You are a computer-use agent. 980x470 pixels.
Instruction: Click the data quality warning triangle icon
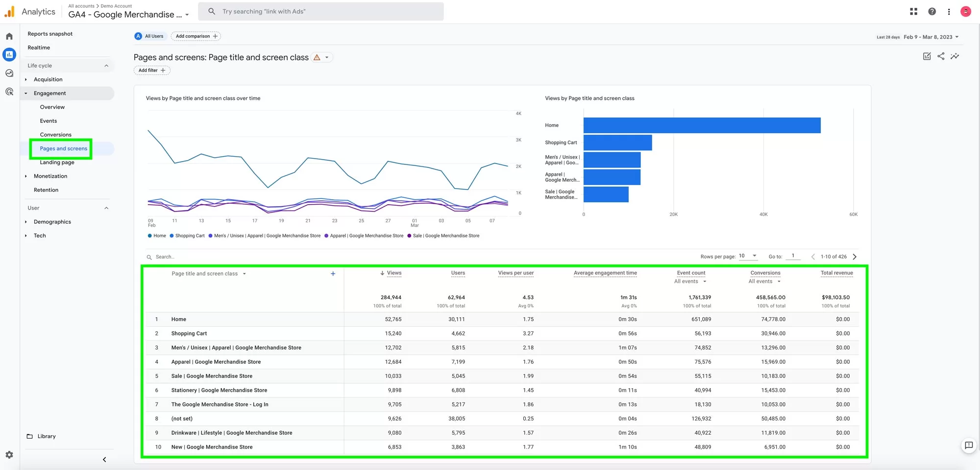(317, 57)
